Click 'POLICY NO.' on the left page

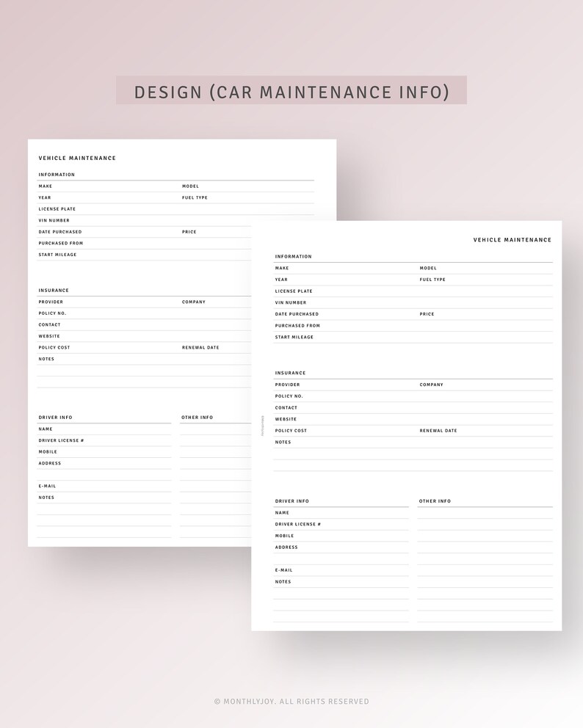coord(52,313)
